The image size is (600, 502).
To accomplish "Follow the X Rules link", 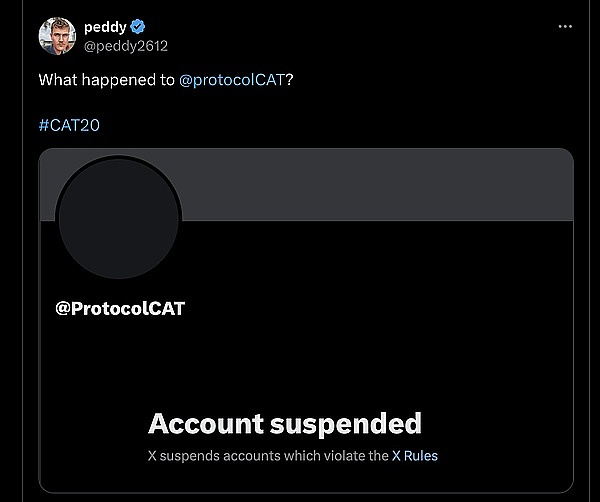I will tap(414, 455).
